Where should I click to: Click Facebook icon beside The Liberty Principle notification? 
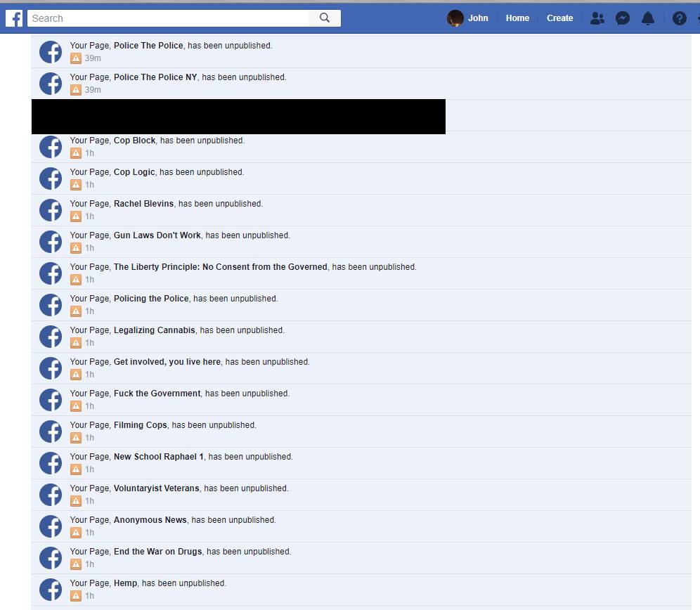pos(51,273)
